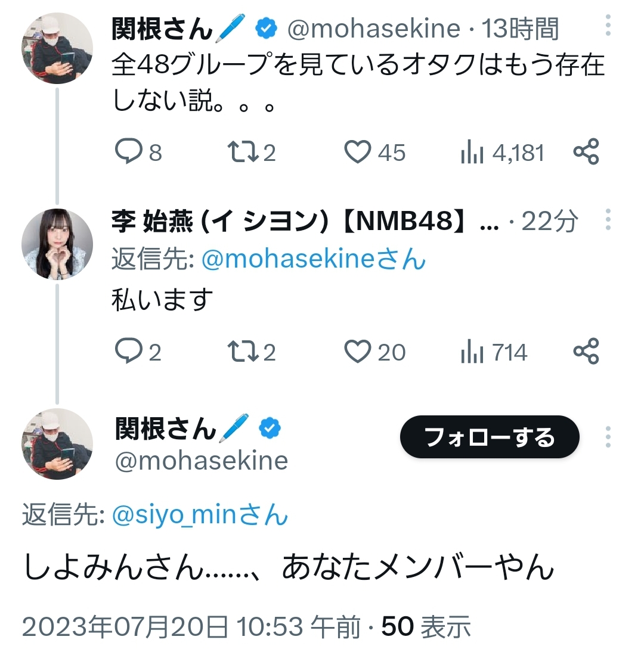Open the @mohasekine reply-to link
Viewport: 644px width, 652px height.
point(314,259)
